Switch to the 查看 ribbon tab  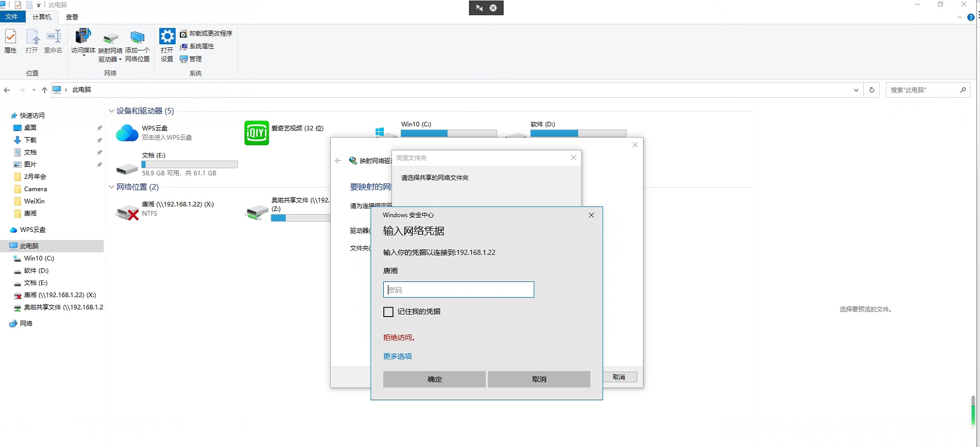click(72, 17)
